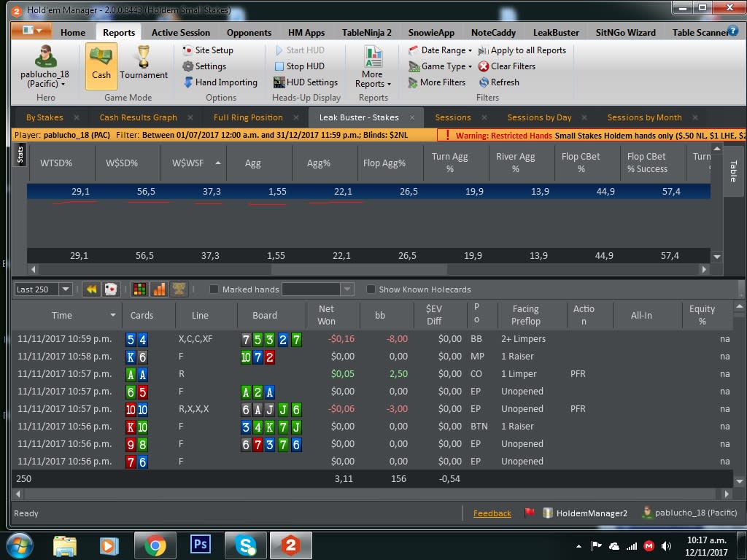Image resolution: width=747 pixels, height=560 pixels.
Task: Enable Show Known Holecards checkbox
Action: pos(371,289)
